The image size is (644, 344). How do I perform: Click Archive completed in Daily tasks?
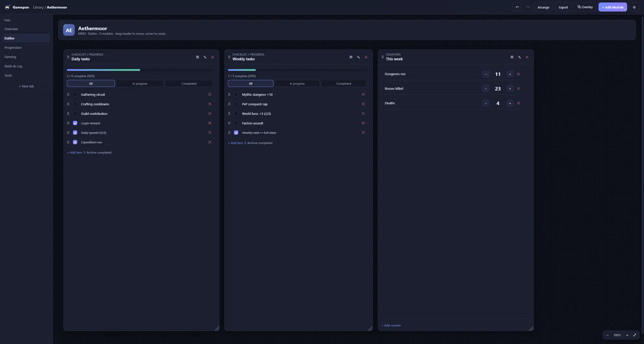coord(97,153)
